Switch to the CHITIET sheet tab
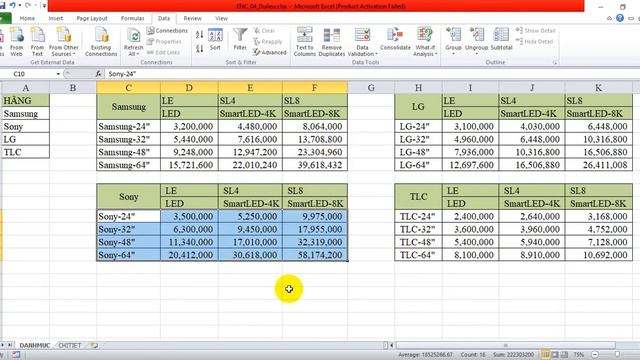Image resolution: width=640 pixels, height=360 pixels. coord(69,346)
